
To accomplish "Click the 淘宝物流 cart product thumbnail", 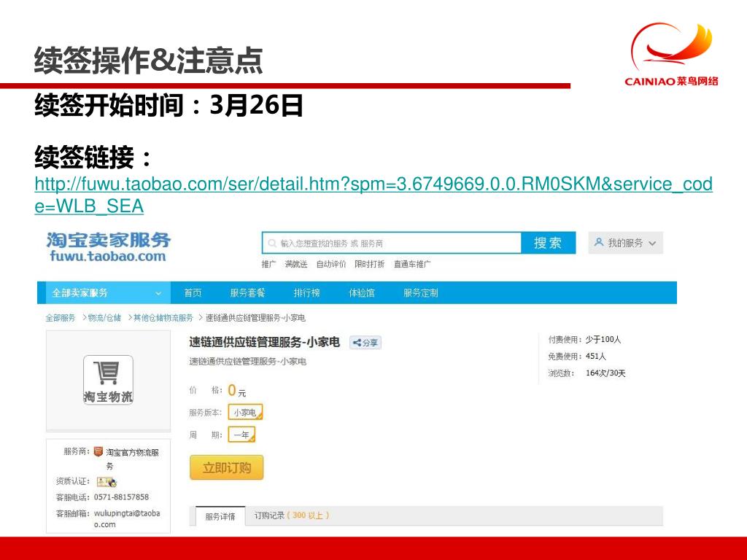I will point(108,380).
